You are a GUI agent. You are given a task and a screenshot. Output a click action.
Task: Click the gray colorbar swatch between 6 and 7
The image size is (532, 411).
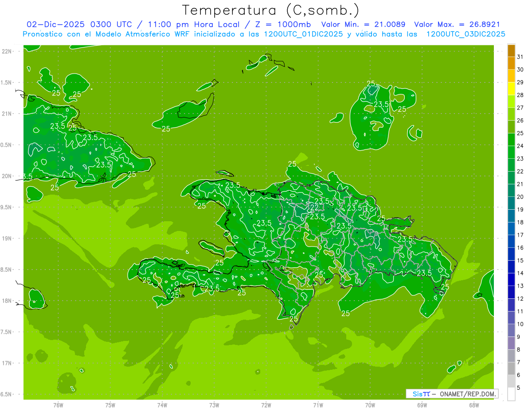511,369
